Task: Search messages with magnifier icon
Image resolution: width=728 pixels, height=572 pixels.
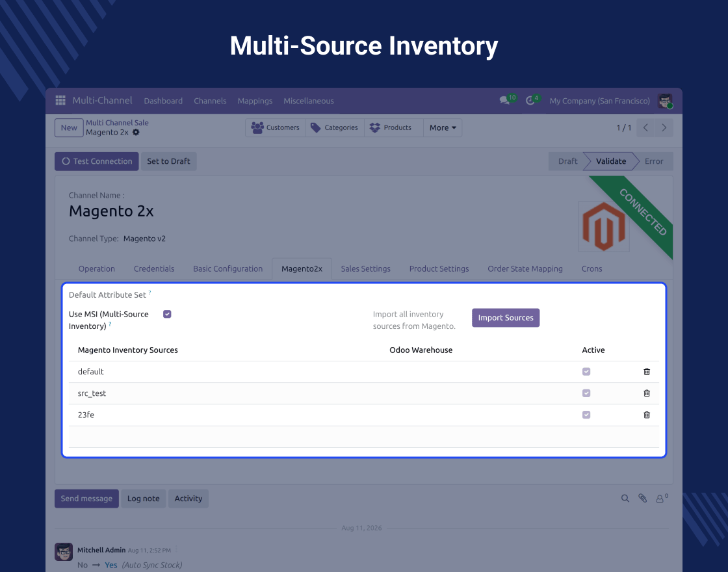Action: click(625, 498)
